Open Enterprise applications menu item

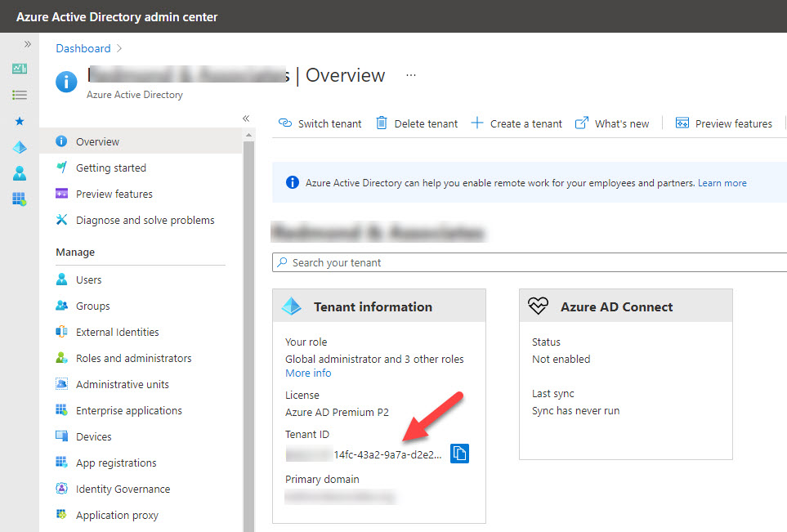coord(129,410)
